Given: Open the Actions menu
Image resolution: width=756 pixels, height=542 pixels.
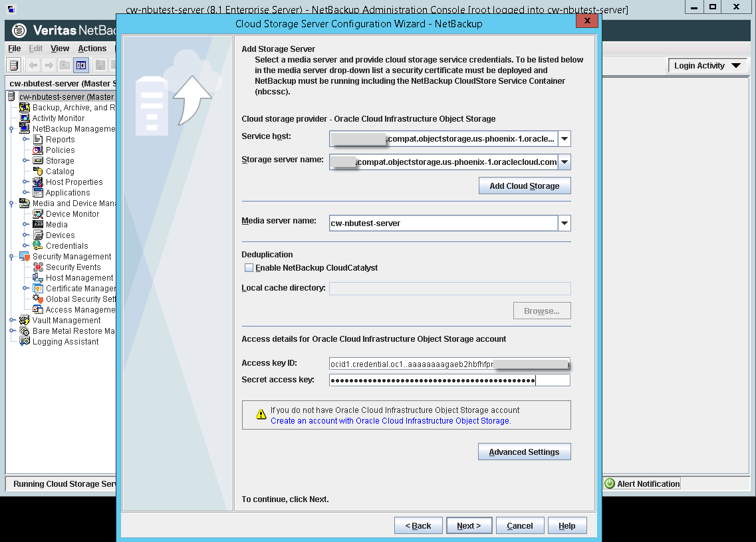Looking at the screenshot, I should (x=92, y=48).
